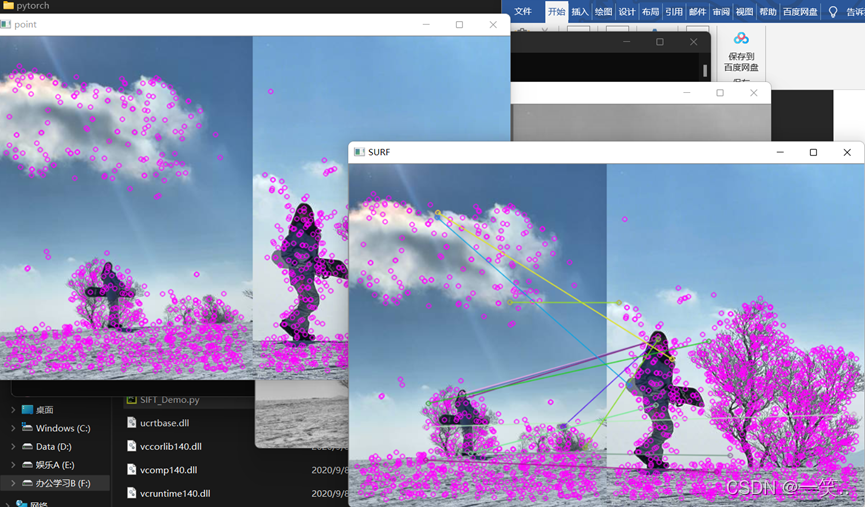Minimize the black console window
The height and width of the screenshot is (507, 865).
click(626, 42)
